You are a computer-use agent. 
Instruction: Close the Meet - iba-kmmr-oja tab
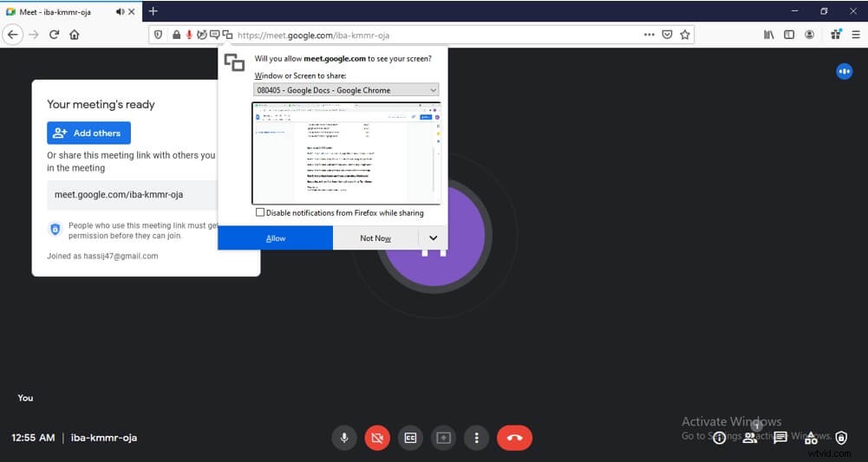coord(132,11)
